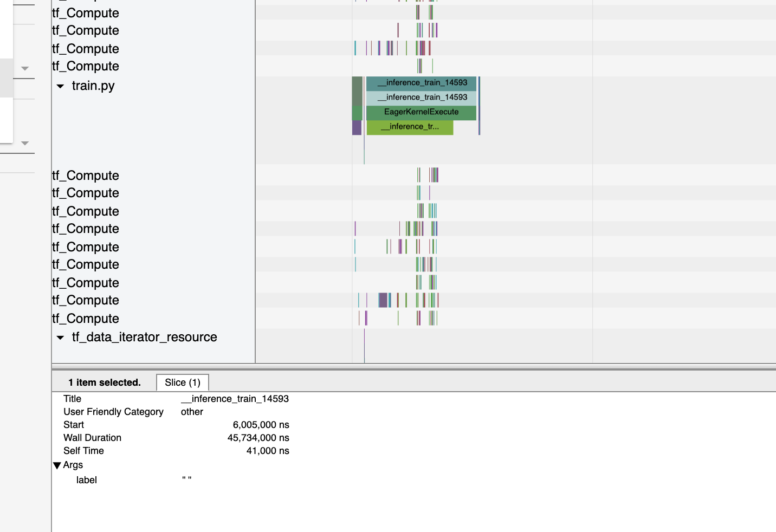The height and width of the screenshot is (532, 776).
Task: Collapse the tf_data_iterator_resource track group
Action: point(60,337)
